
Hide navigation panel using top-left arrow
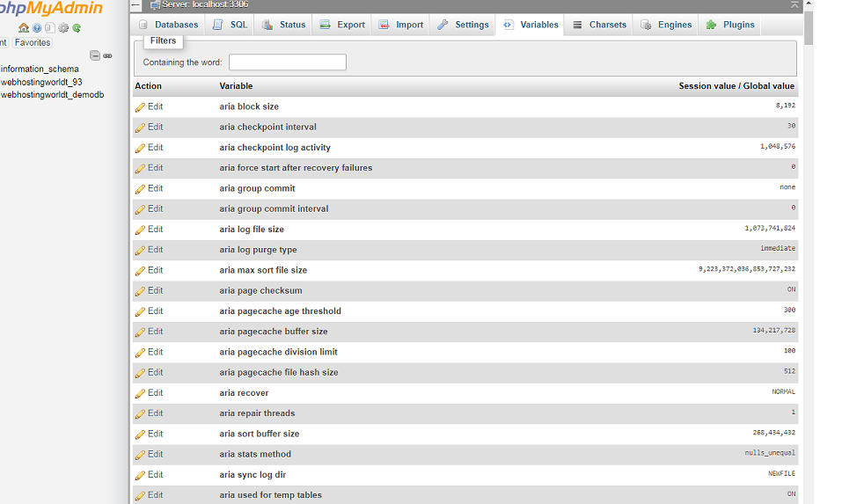point(136,5)
